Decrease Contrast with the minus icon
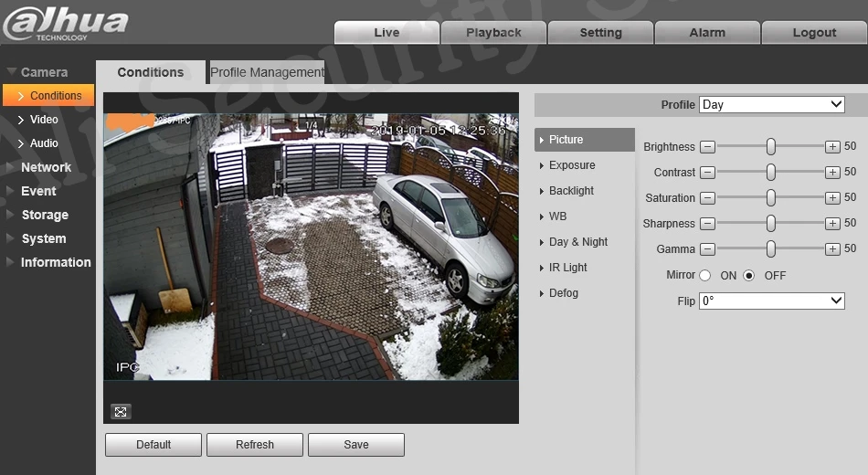 click(x=707, y=172)
